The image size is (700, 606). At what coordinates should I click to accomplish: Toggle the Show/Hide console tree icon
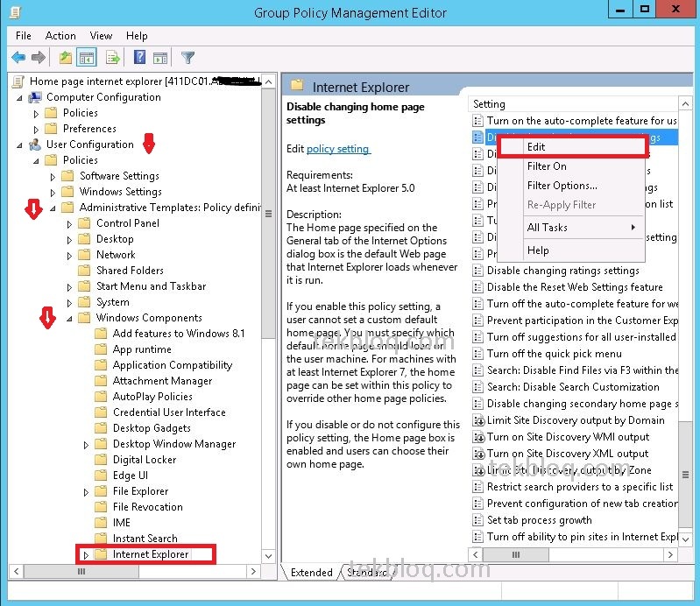(87, 58)
